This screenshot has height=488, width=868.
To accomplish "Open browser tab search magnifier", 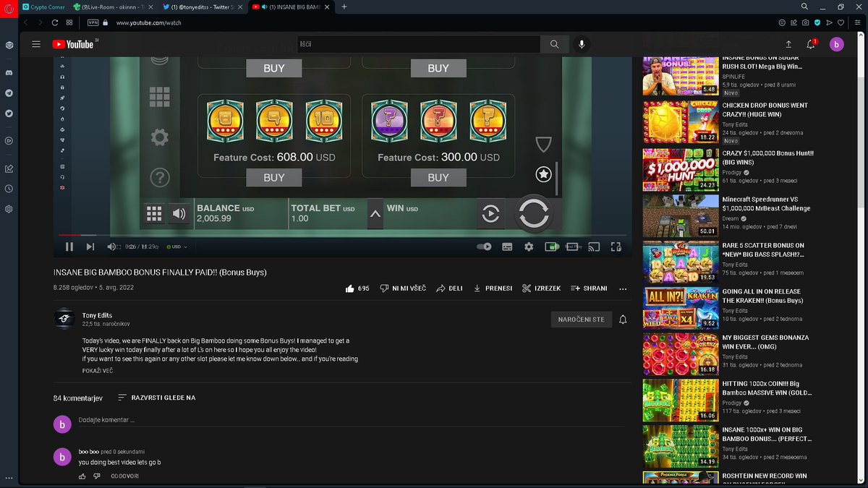I will click(x=805, y=7).
